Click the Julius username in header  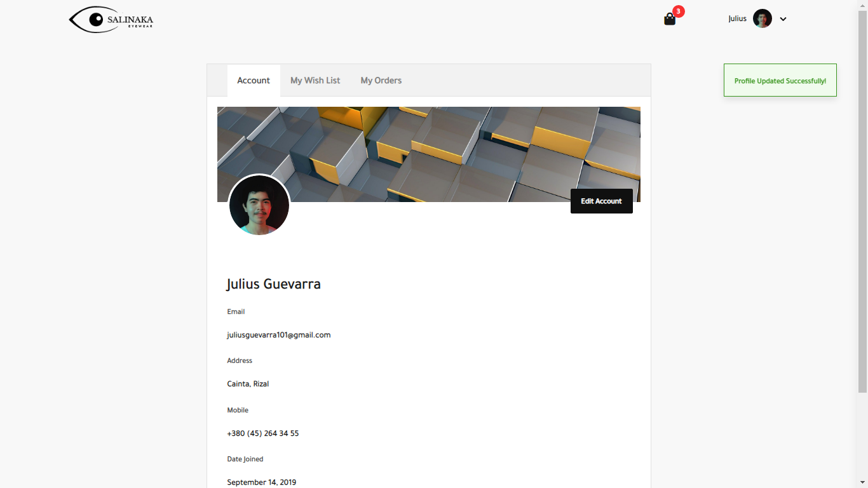point(737,18)
